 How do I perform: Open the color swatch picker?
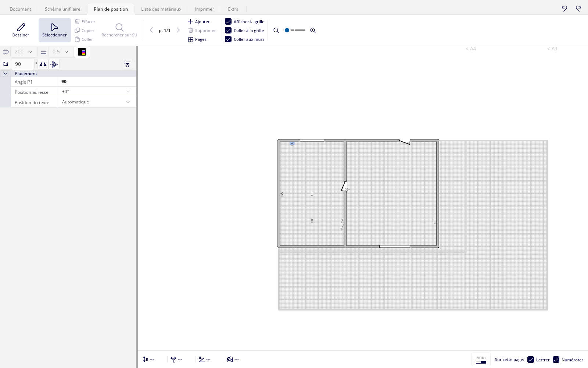82,52
